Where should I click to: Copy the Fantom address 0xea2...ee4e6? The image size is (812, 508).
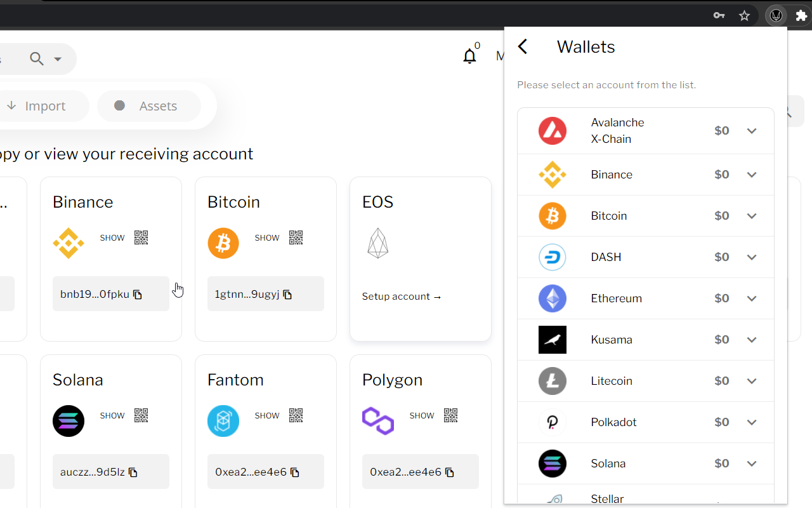tap(295, 472)
